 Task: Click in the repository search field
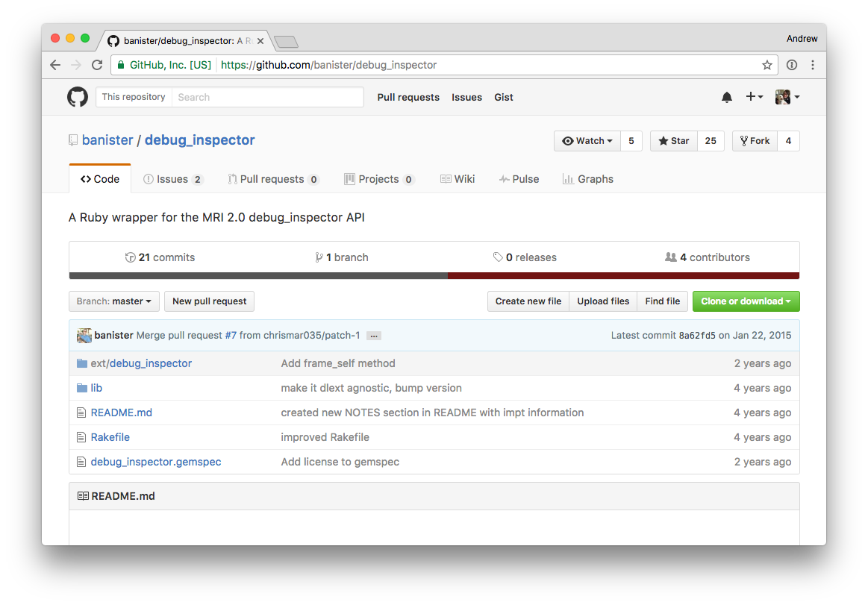pyautogui.click(x=268, y=97)
